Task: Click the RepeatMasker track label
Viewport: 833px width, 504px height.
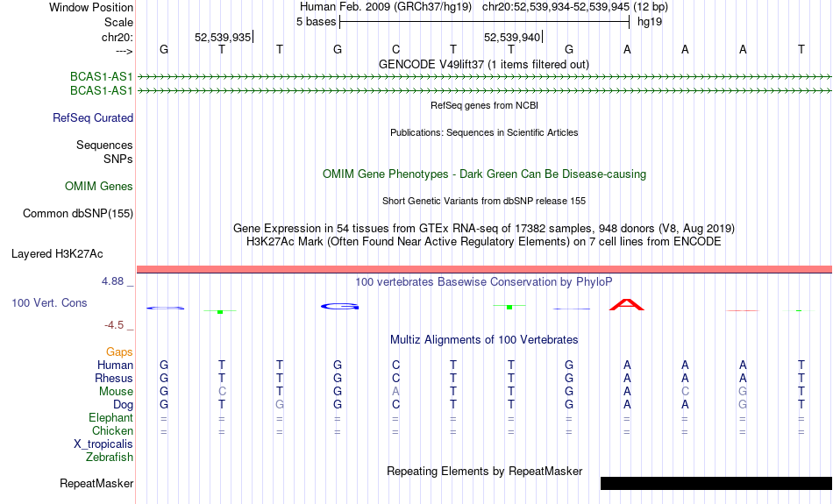Action: tap(96, 483)
